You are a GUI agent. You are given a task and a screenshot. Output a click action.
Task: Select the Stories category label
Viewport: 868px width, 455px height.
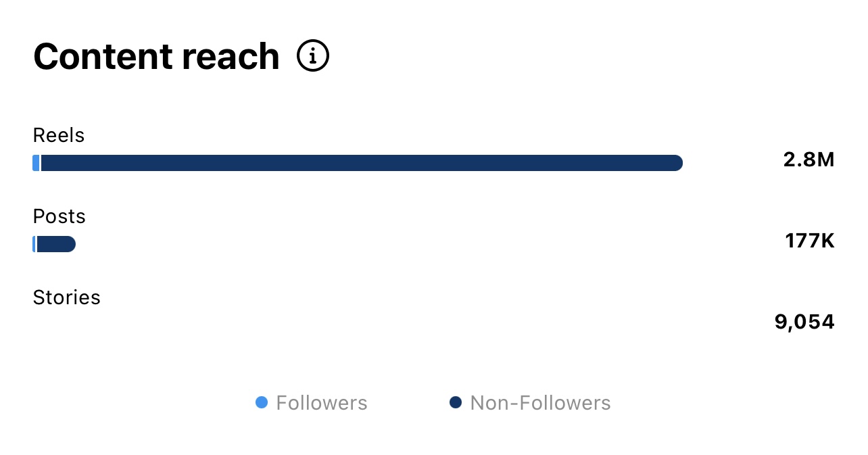pos(66,297)
